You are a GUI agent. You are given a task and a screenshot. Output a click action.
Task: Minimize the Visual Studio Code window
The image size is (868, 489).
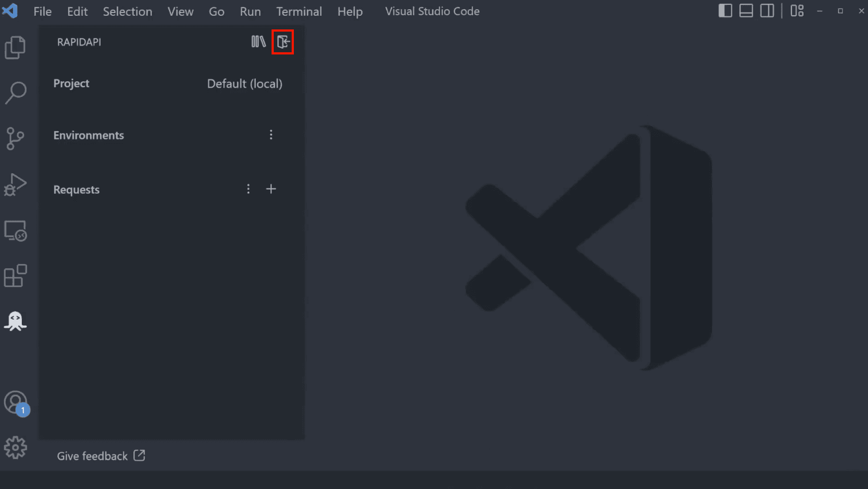coord(820,11)
